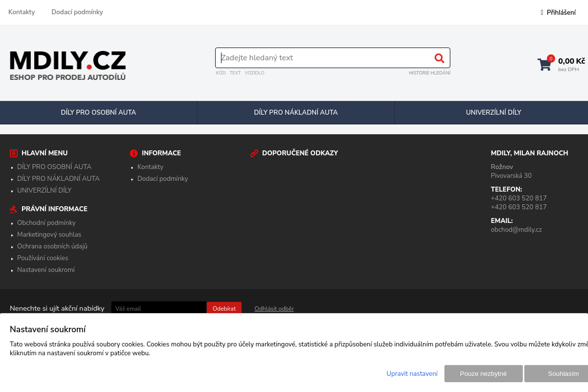The image size is (588, 392).
Task: Click the list icon beside HLAVNÍ MENU
Action: [x=13, y=153]
